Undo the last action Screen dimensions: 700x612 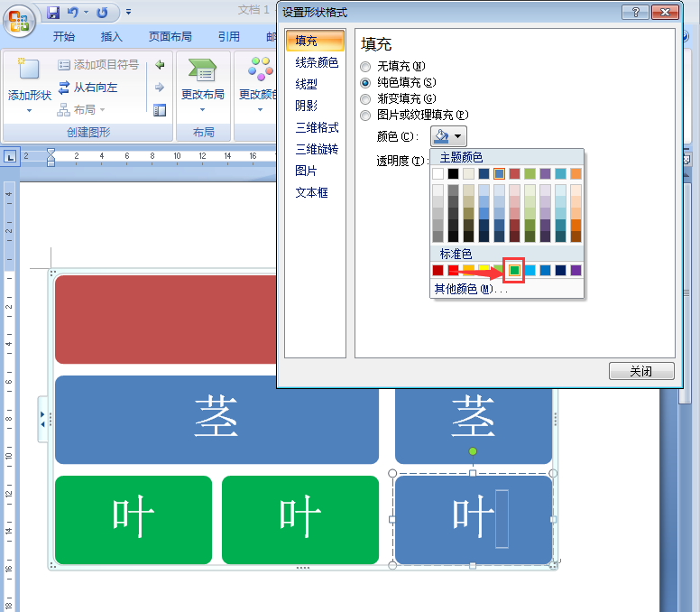click(72, 13)
